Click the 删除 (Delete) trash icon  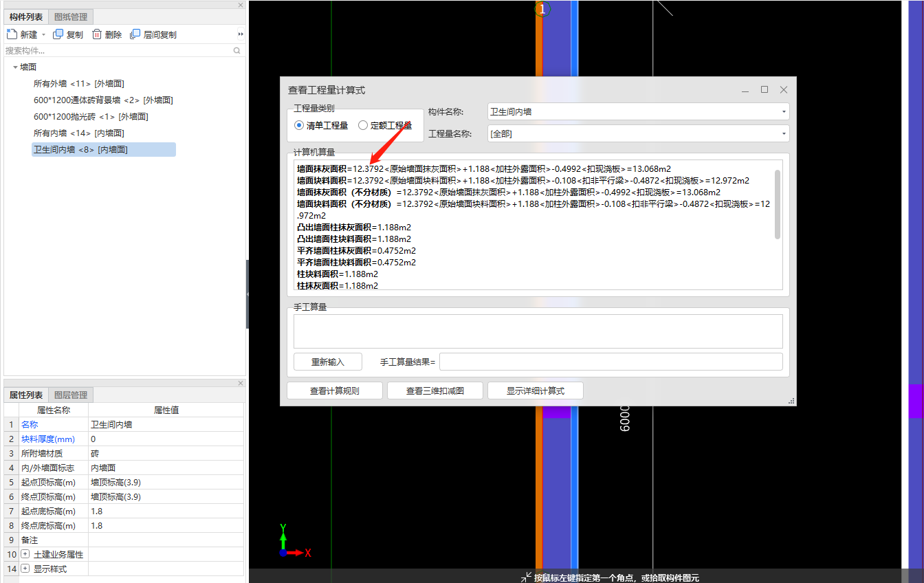[x=97, y=34]
